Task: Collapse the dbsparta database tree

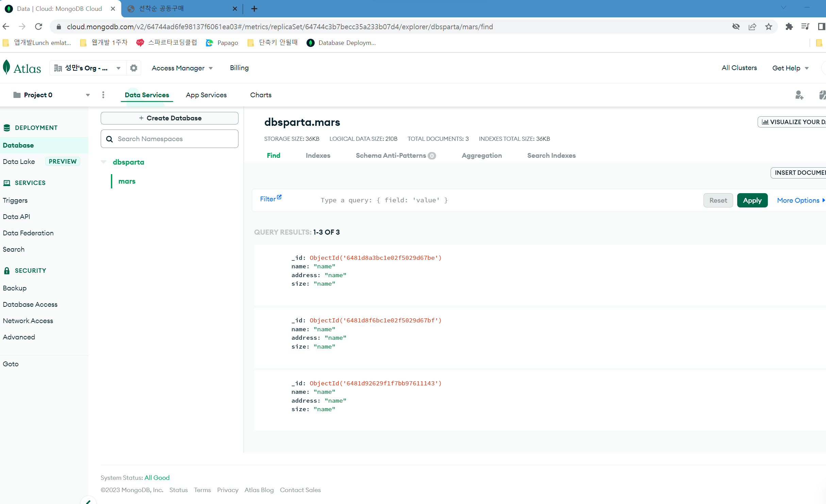Action: (103, 162)
